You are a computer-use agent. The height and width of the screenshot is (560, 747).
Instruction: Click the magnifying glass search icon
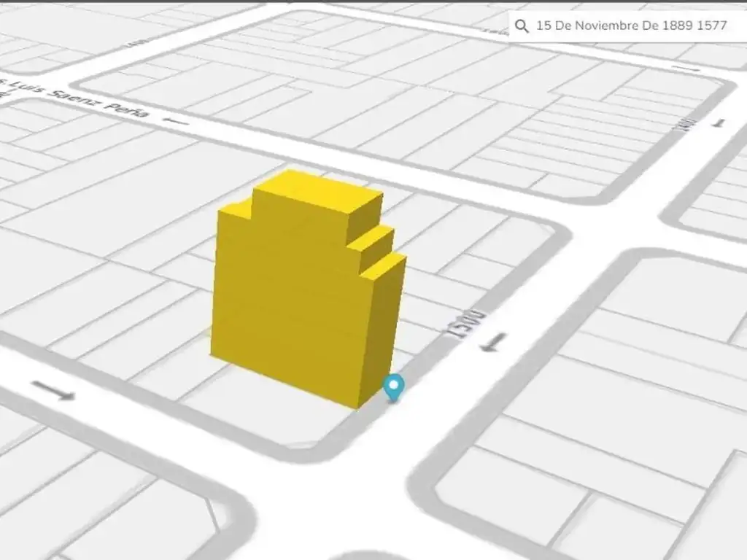(521, 26)
